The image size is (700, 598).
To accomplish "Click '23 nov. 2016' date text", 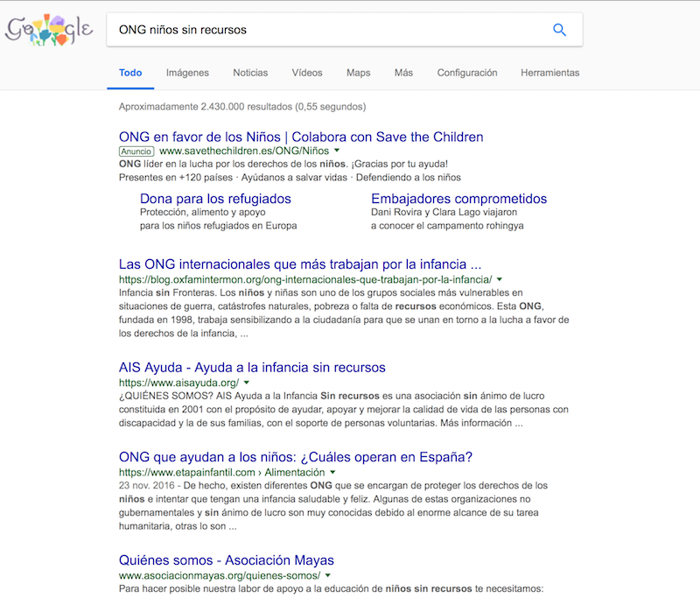I will tap(146, 485).
